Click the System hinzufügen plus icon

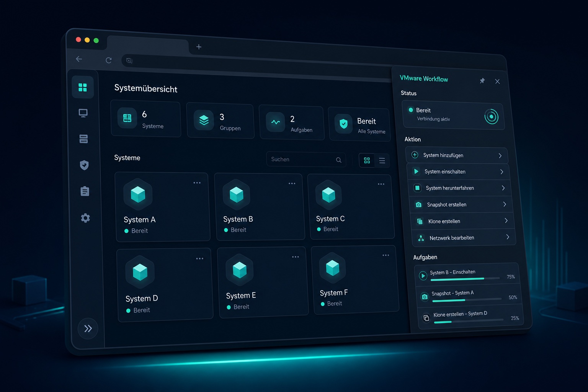415,155
